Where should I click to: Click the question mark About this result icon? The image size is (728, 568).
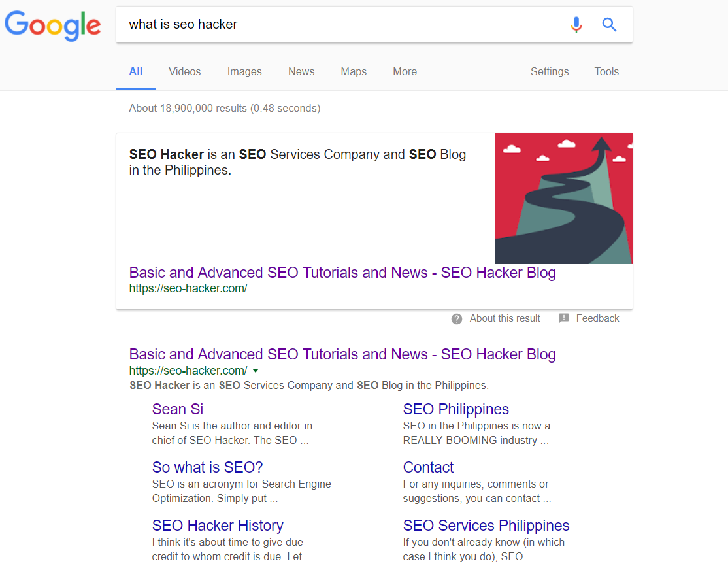coord(456,318)
